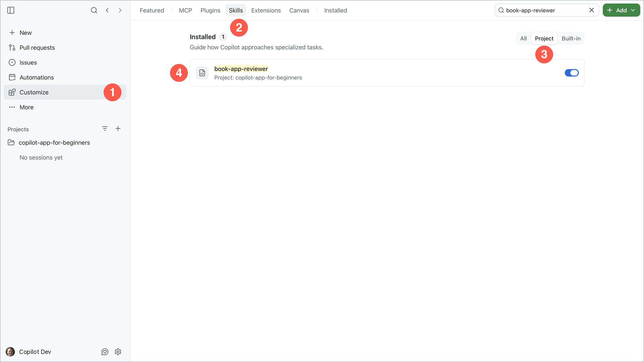The height and width of the screenshot is (362, 644).
Task: Switch to the MCP tab
Action: (x=185, y=10)
